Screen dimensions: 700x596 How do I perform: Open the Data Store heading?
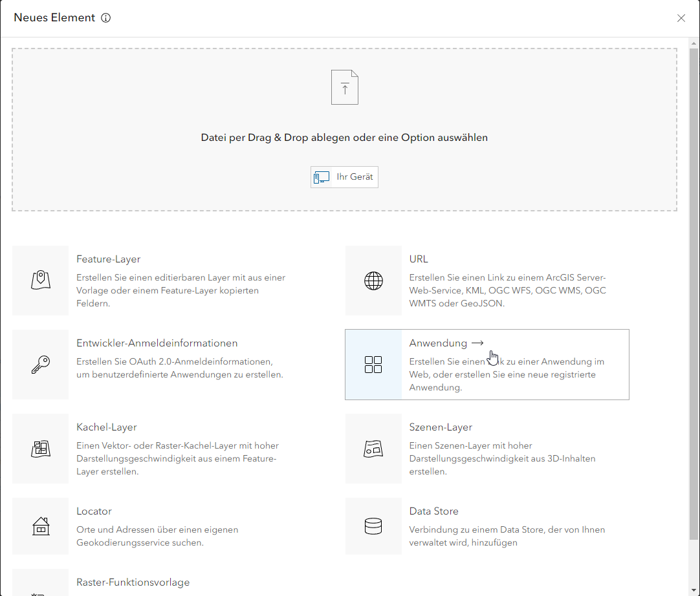433,511
